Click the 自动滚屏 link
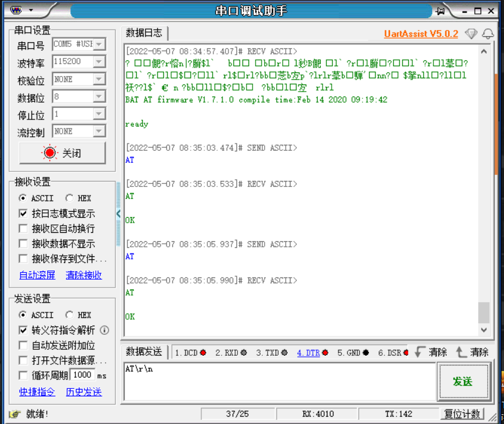 (x=37, y=275)
